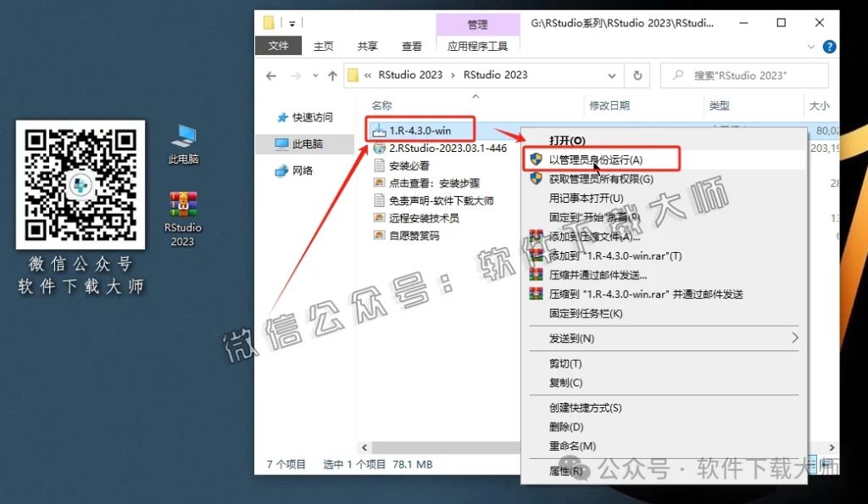Click the back navigation arrow
This screenshot has height=504, width=868.
pos(270,76)
